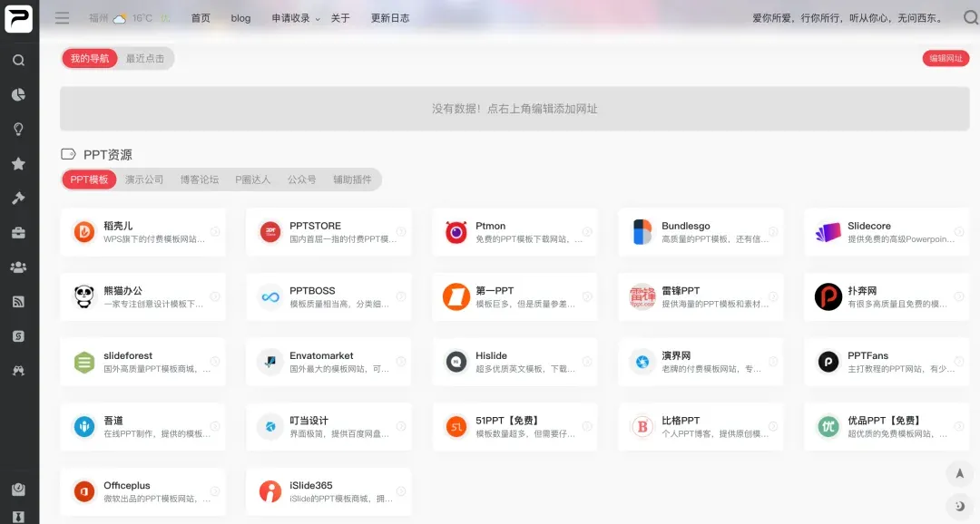Open 关于 in the top navigation
980x524 pixels.
coord(340,18)
